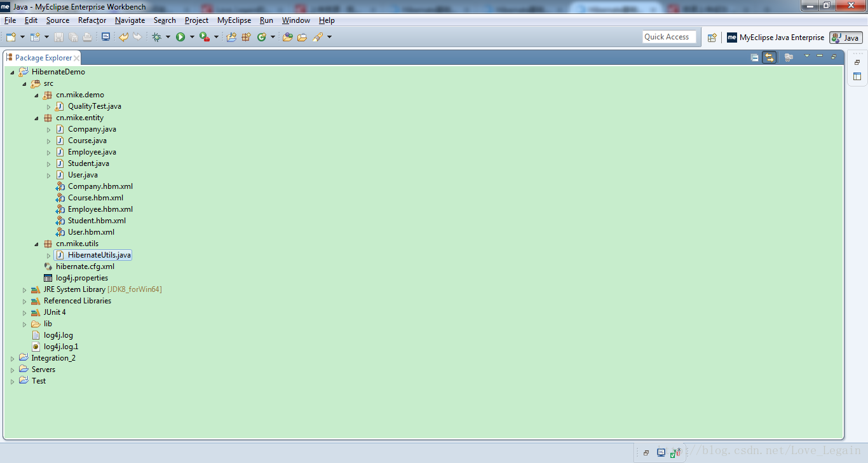
Task: Click the disabled Save toolbar icon
Action: tap(58, 37)
